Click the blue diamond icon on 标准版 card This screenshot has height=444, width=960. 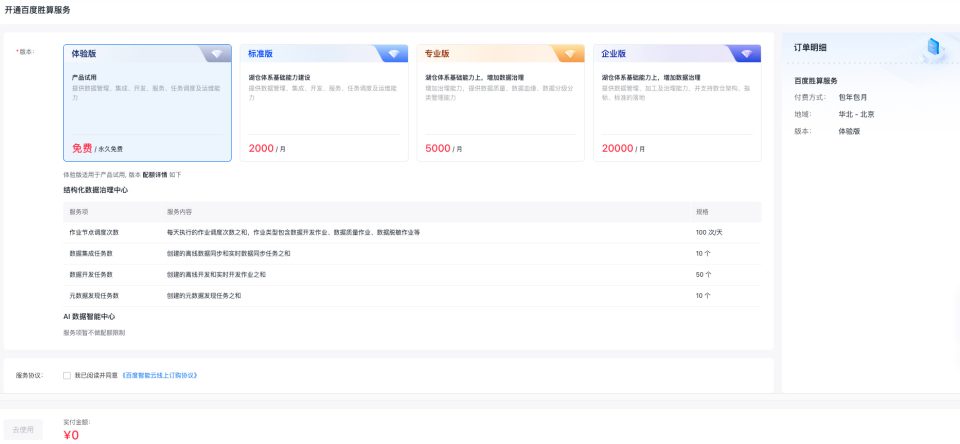(x=394, y=54)
